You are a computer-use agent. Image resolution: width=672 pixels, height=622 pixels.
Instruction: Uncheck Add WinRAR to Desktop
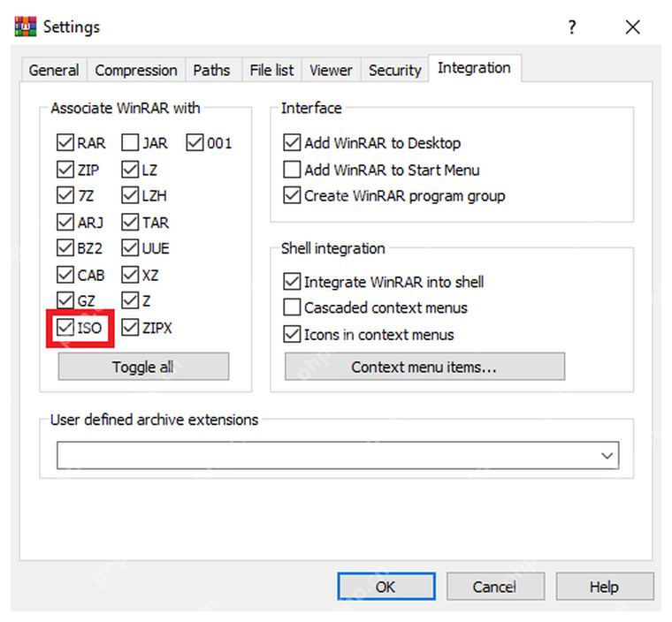292,142
